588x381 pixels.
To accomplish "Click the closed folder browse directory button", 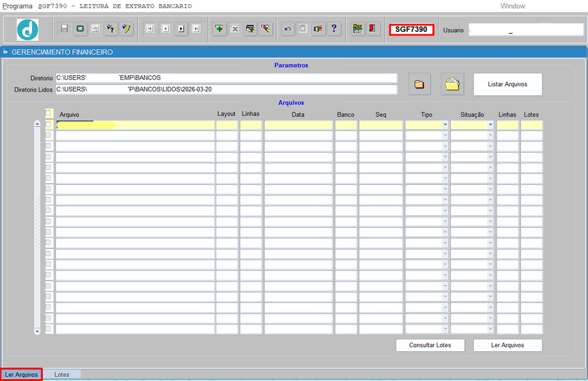I will [x=419, y=84].
